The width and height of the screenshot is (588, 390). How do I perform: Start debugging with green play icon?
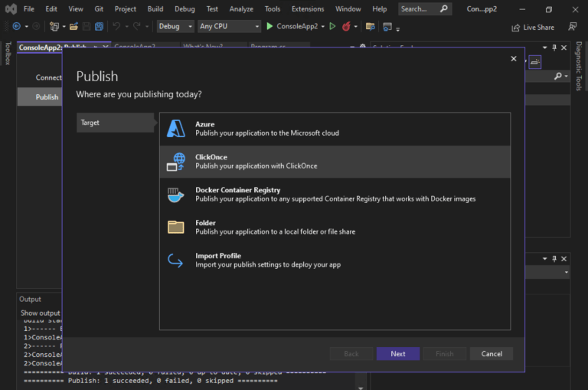[269, 26]
